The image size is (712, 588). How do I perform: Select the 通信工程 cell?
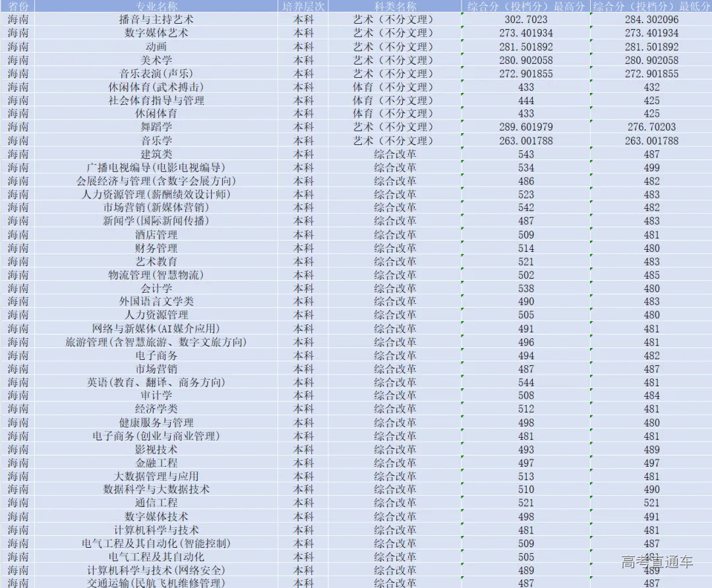tap(156, 503)
